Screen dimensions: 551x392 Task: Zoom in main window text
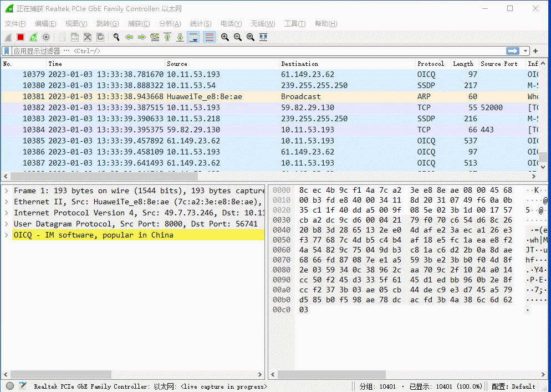click(225, 37)
